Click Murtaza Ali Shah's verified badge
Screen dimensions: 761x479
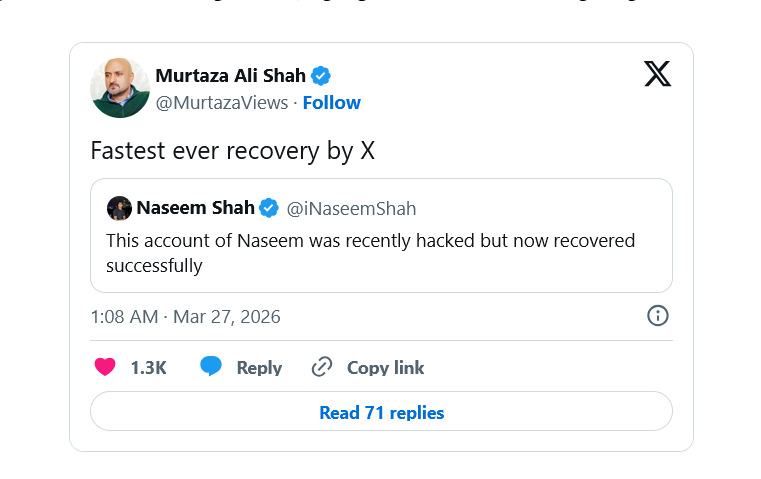coord(321,76)
